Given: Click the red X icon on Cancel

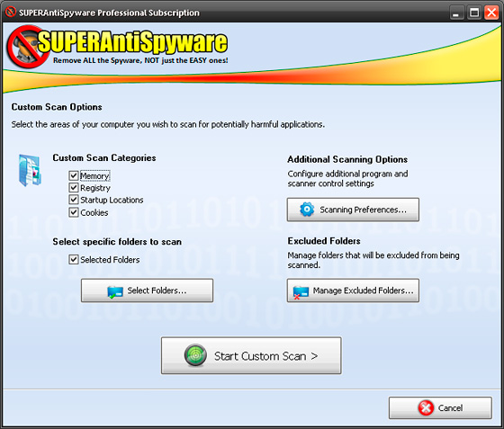Looking at the screenshot, I should (x=426, y=407).
